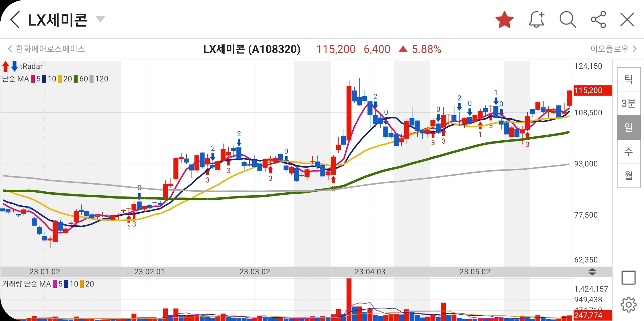The width and height of the screenshot is (644, 321).
Task: Click the pink volume MA 5 swatch
Action: click(55, 284)
